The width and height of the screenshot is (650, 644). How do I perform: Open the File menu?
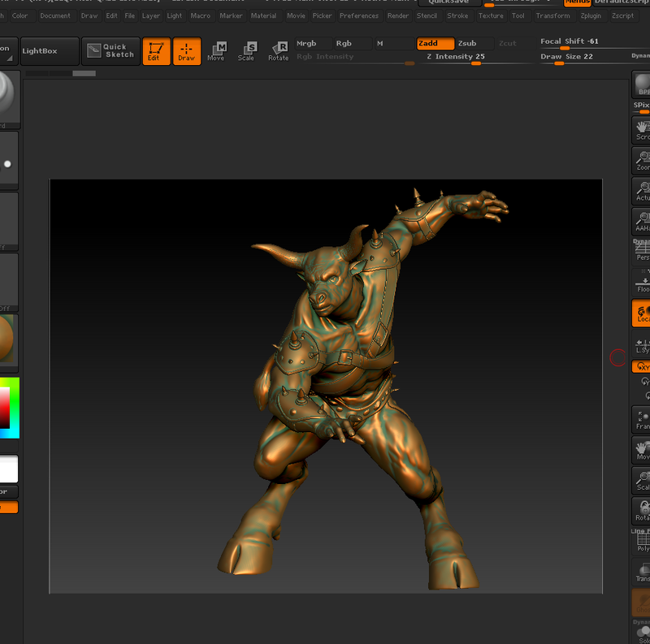tap(130, 15)
